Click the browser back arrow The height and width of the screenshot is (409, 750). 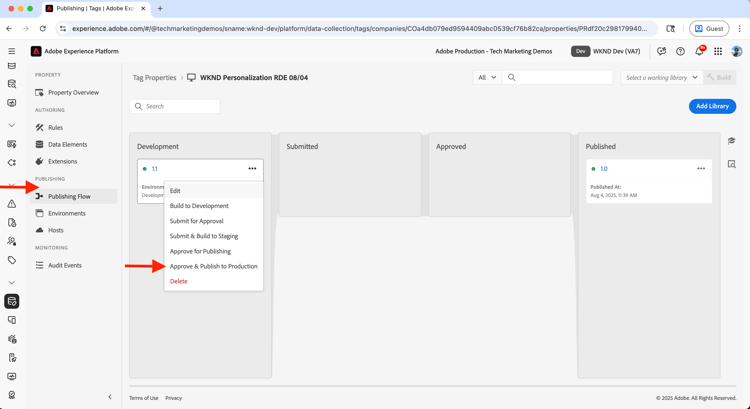tap(9, 29)
